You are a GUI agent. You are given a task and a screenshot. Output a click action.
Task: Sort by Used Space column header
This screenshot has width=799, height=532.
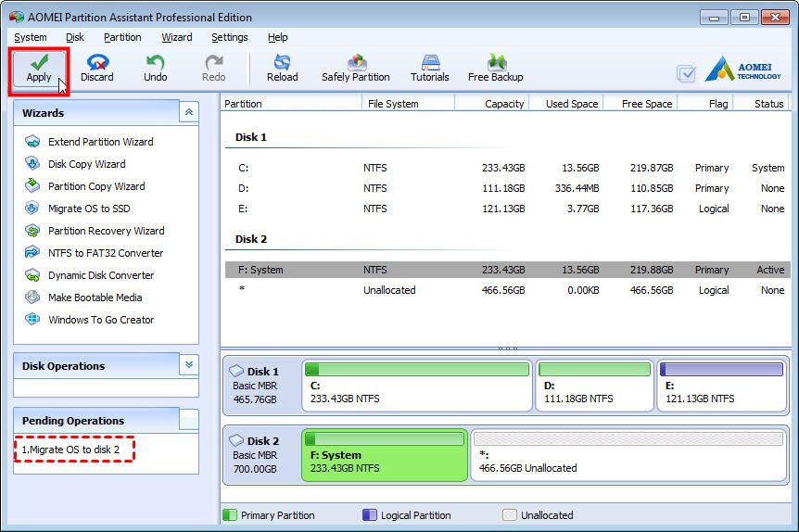566,104
